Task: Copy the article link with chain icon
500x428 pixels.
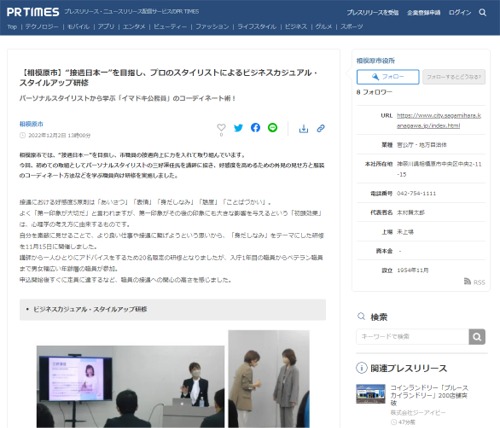Action: [x=321, y=128]
